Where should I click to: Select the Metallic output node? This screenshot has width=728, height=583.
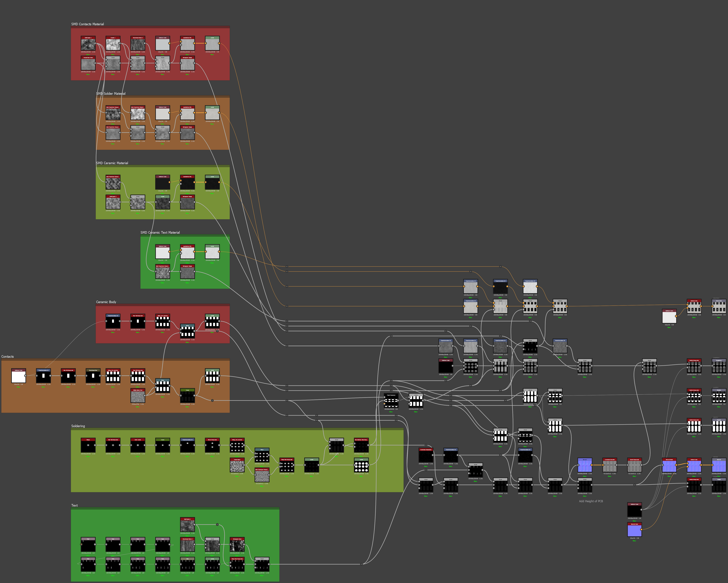719,396
